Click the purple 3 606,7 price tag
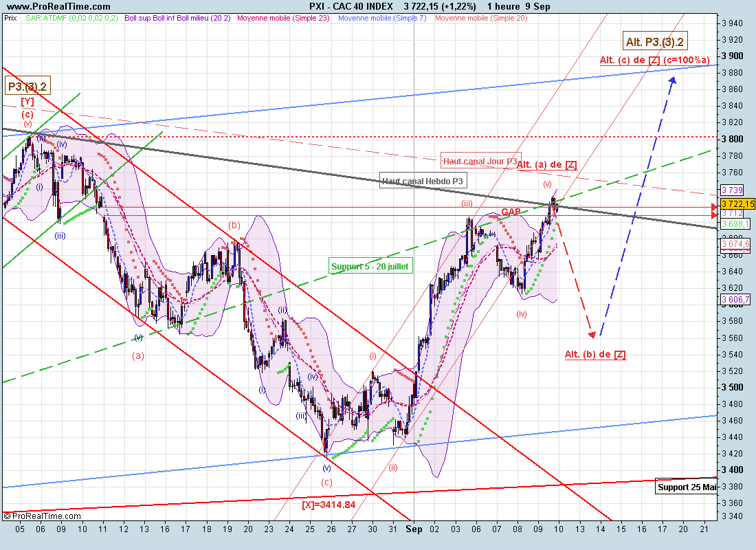This screenshot has width=756, height=550. point(735,300)
